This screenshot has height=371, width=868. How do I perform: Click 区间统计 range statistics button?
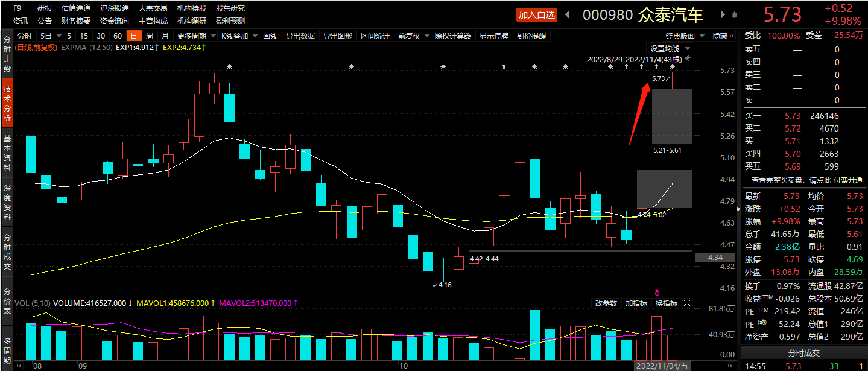tap(375, 36)
